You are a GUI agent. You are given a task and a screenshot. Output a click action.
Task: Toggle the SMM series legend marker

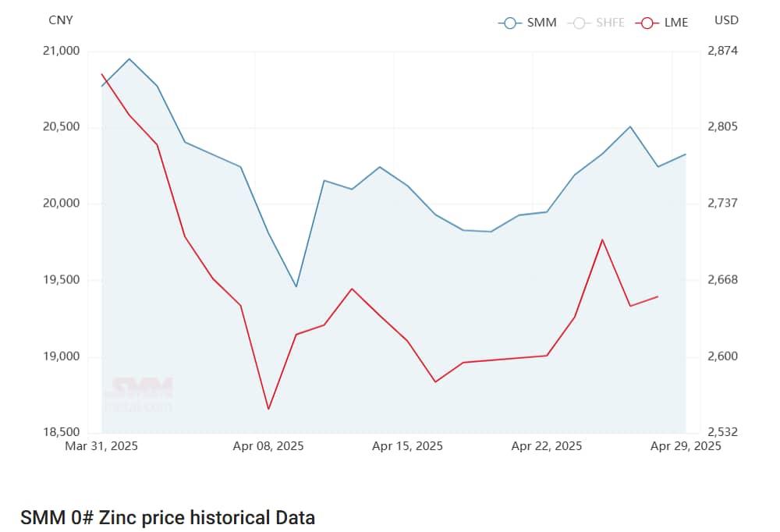[x=510, y=23]
